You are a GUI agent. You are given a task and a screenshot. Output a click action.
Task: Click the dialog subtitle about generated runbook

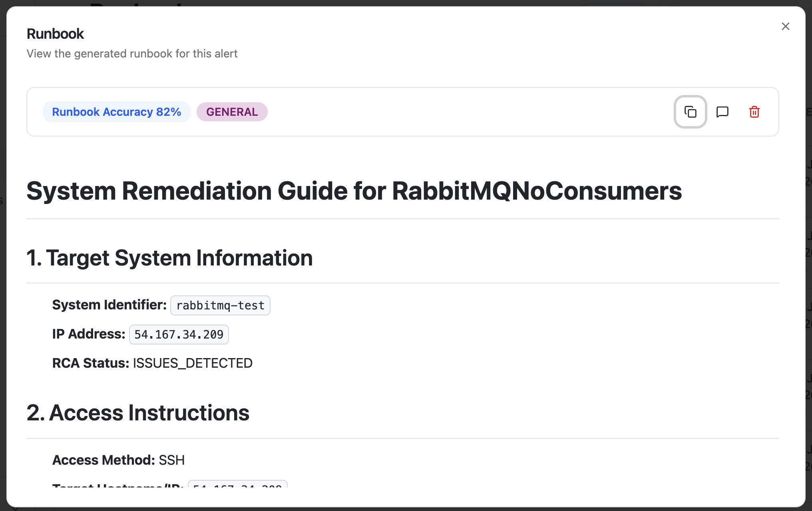132,53
